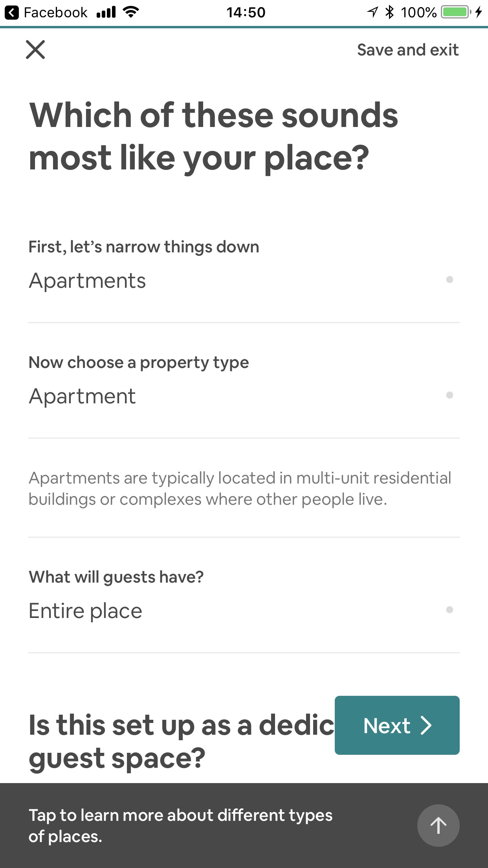The height and width of the screenshot is (868, 488).
Task: Tap the location arrow status icon
Action: coord(372,12)
